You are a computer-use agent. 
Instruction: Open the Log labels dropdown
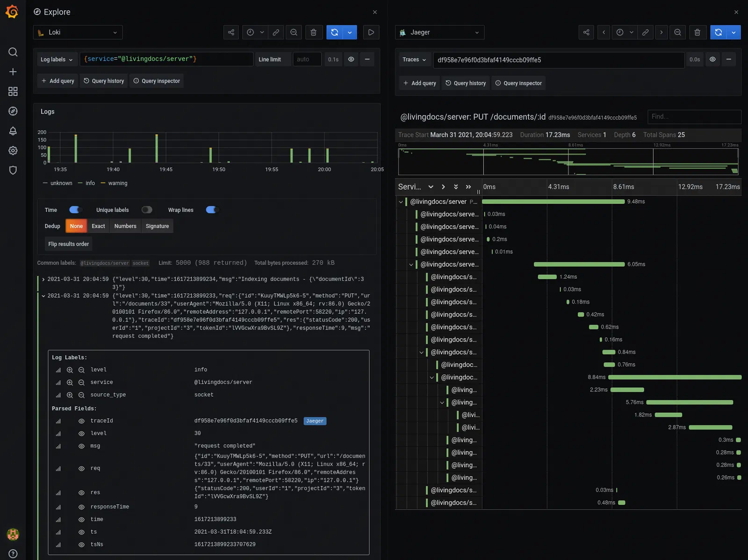click(57, 59)
